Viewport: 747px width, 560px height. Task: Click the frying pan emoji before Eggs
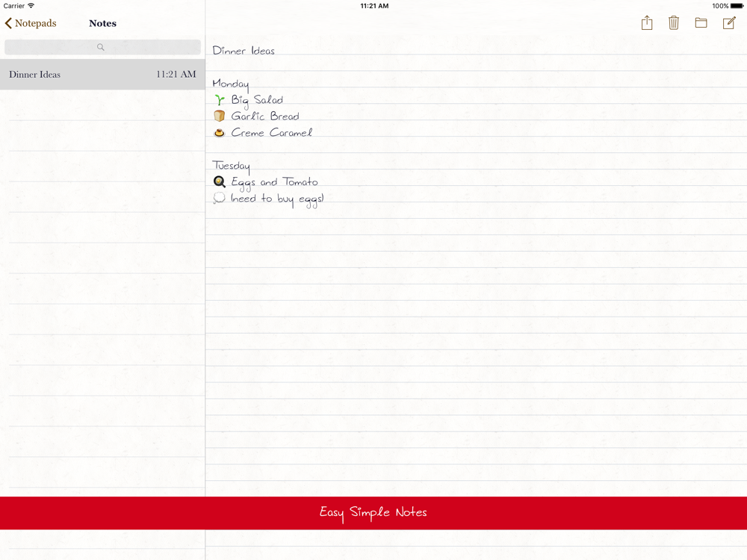[x=219, y=181]
